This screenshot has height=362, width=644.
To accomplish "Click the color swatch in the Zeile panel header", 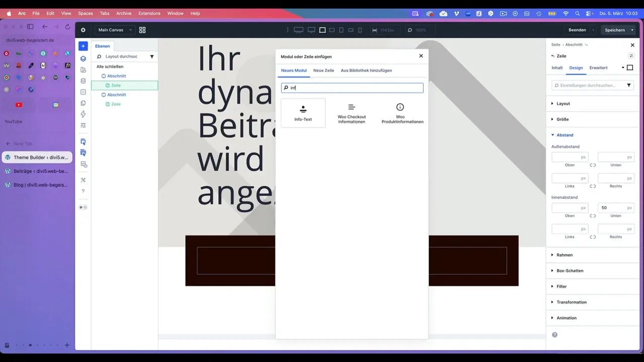I will tap(630, 67).
